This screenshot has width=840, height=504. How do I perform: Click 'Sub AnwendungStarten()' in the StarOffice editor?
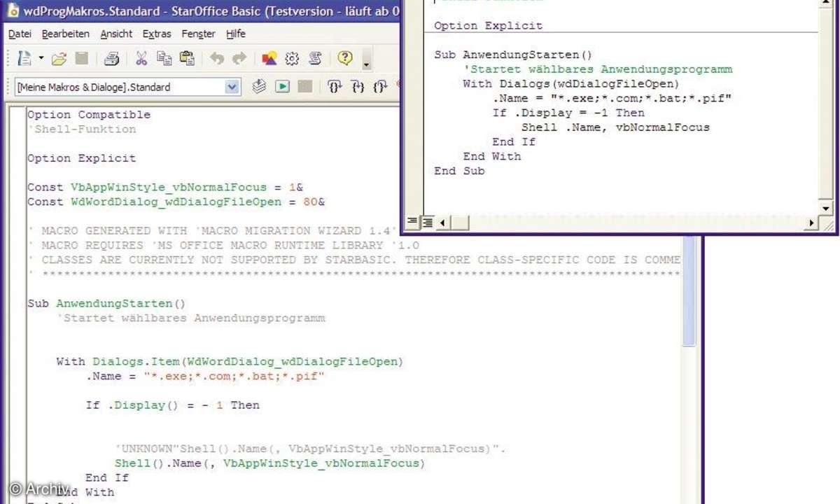[x=106, y=304]
